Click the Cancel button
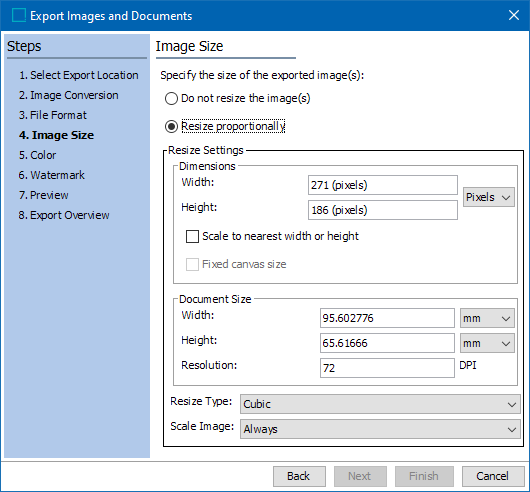The width and height of the screenshot is (530, 492). coord(493,476)
